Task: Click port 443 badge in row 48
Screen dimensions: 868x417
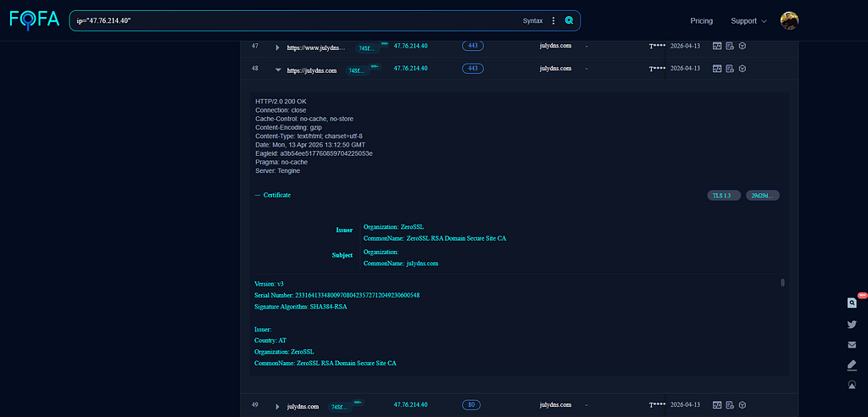Action: click(x=473, y=68)
